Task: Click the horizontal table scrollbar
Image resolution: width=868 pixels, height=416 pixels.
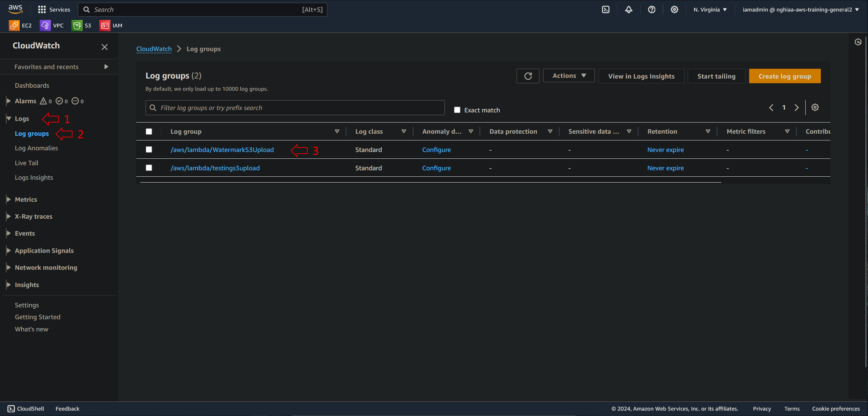Action: (431, 182)
